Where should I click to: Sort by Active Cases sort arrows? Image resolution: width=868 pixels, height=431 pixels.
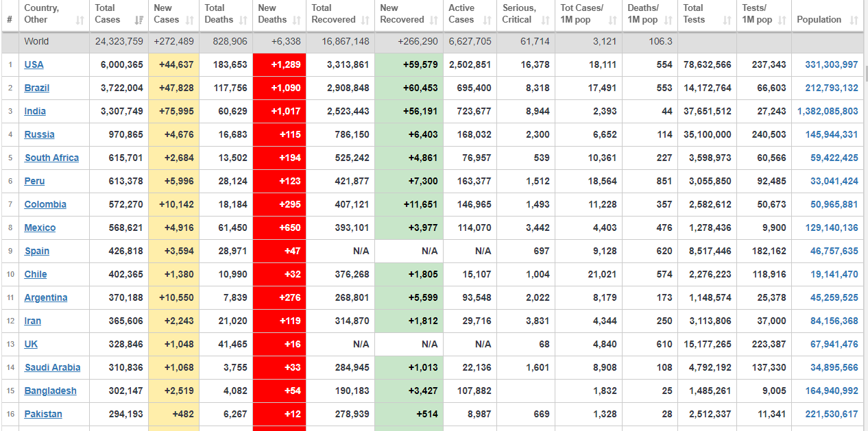(487, 21)
